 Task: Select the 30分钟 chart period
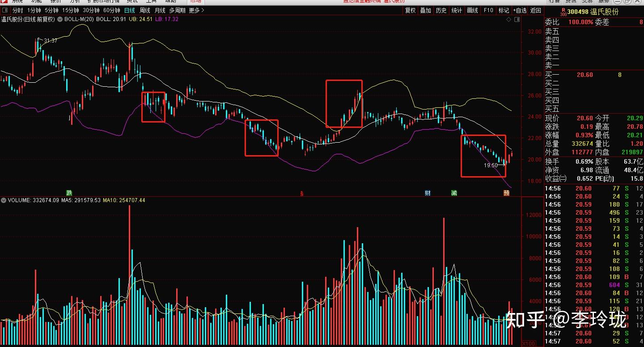pyautogui.click(x=91, y=10)
